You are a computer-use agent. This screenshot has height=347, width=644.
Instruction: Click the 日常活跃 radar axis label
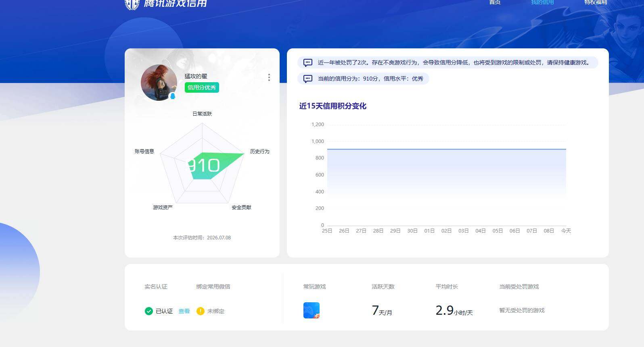pyautogui.click(x=202, y=114)
